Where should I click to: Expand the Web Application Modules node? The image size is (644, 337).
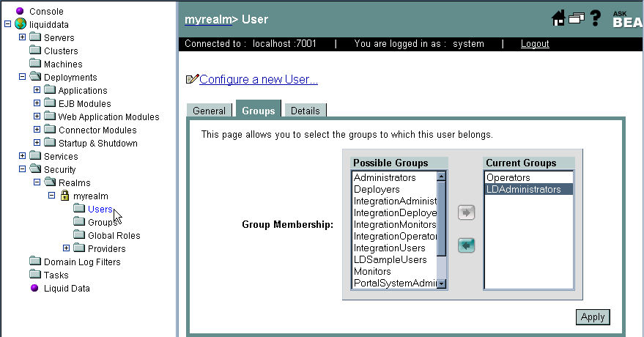click(37, 116)
